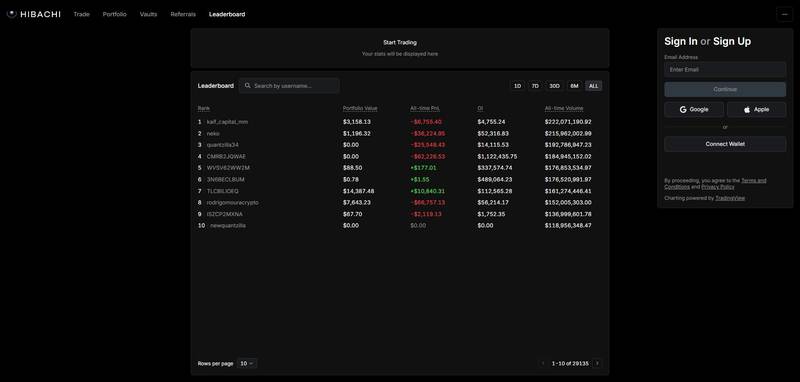Image resolution: width=800 pixels, height=382 pixels.
Task: Click the OI column header
Action: pos(480,108)
